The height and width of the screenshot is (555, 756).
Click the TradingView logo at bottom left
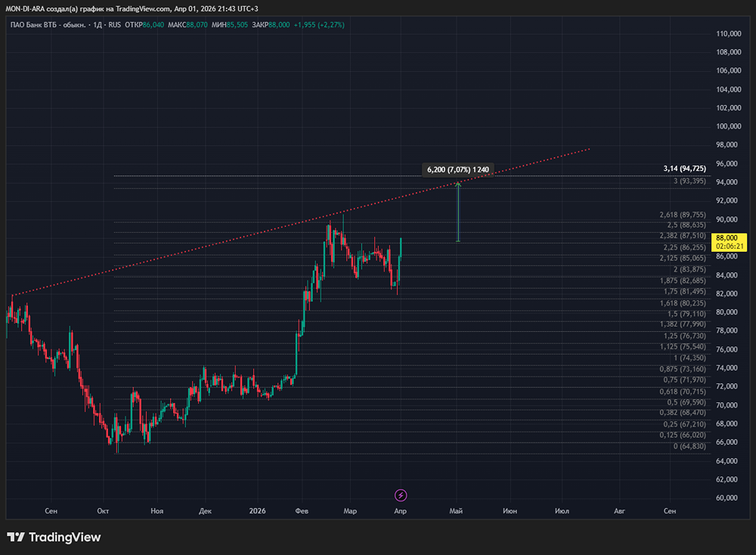point(54,537)
